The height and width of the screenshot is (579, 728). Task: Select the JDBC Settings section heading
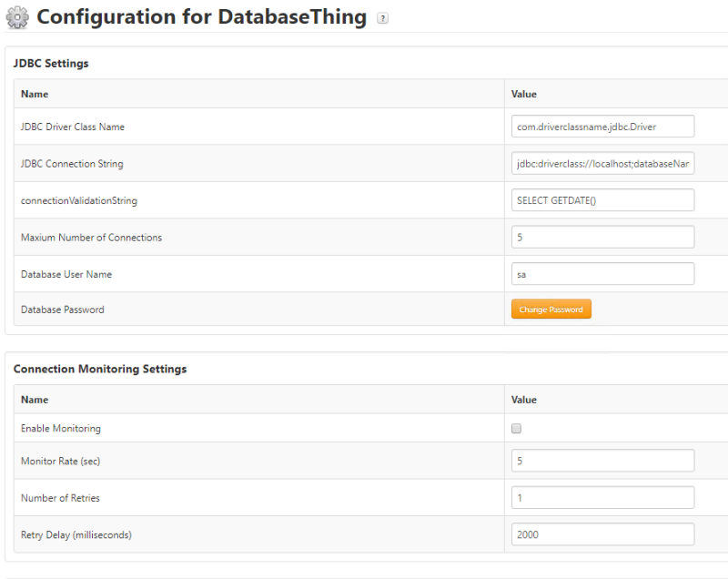pos(51,64)
